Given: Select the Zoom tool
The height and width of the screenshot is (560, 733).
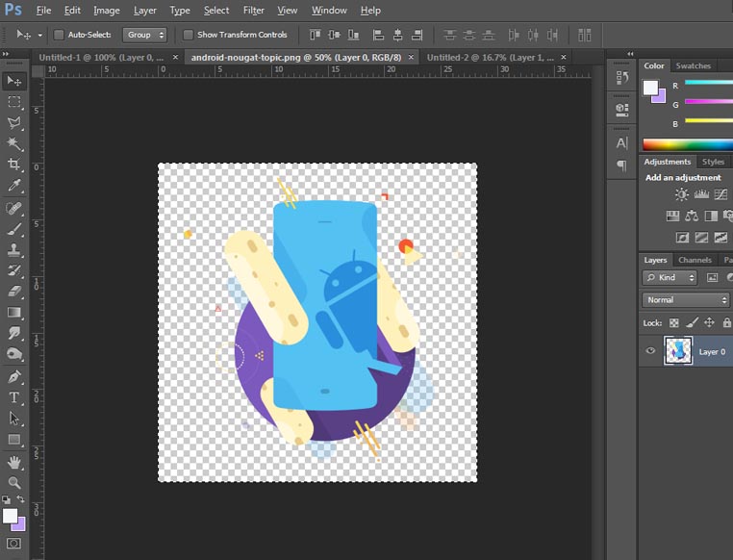Looking at the screenshot, I should click(x=14, y=482).
